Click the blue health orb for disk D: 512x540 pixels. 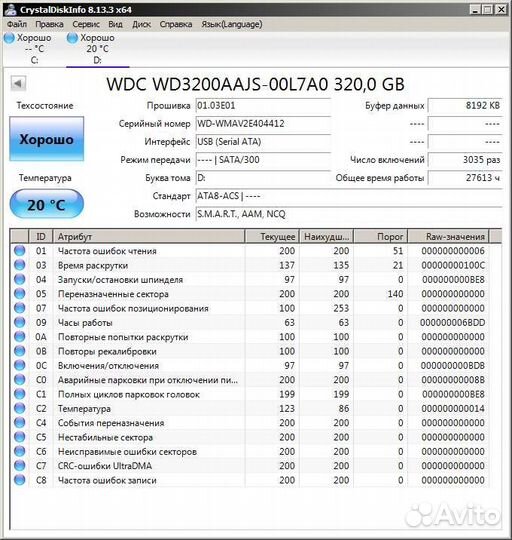point(72,38)
